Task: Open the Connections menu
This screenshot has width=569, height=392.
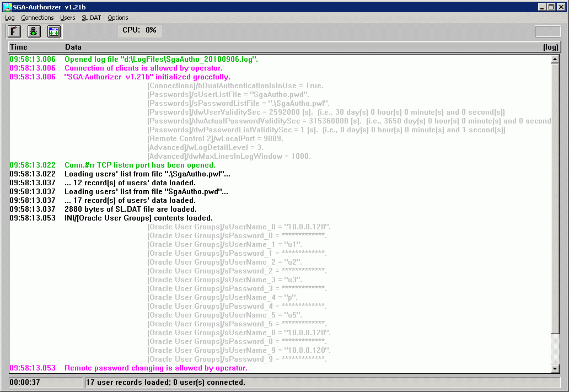Action: 37,18
